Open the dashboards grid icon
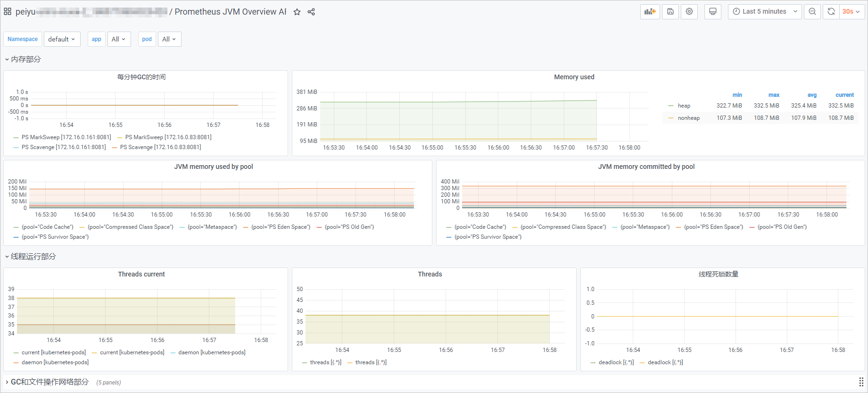 coord(8,12)
